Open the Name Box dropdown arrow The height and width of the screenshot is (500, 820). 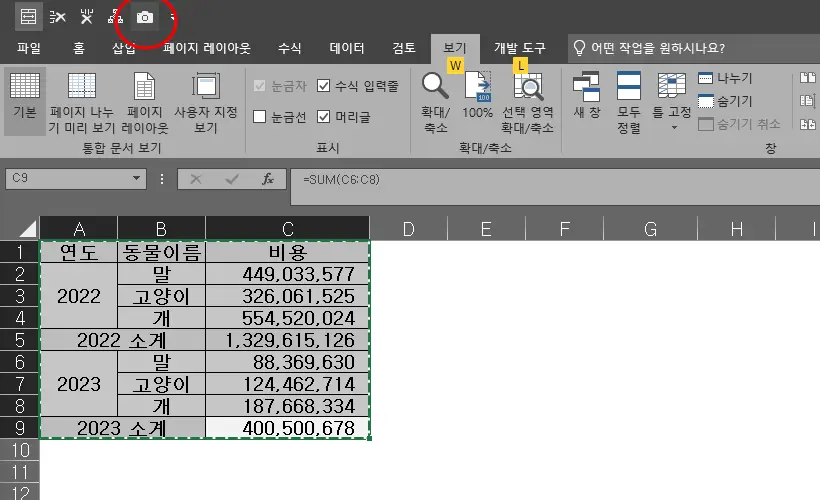(x=136, y=178)
